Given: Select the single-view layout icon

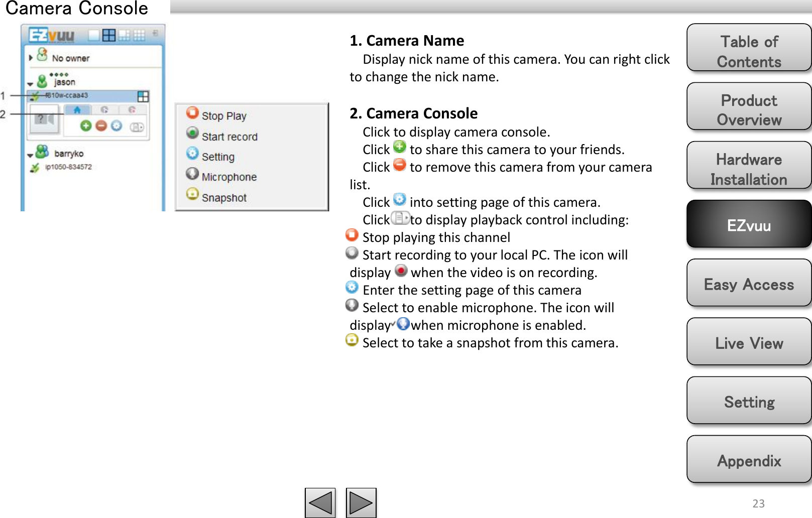Looking at the screenshot, I should 94,35.
